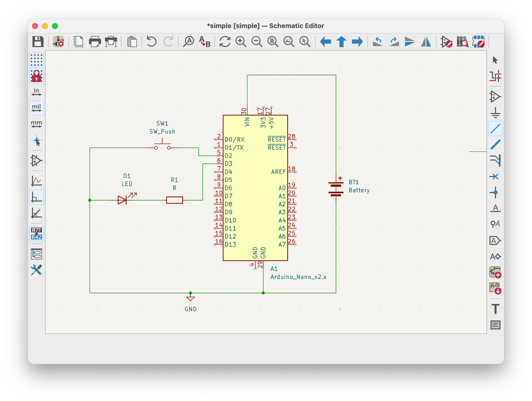Paste from clipboard icon
Image resolution: width=532 pixels, height=401 pixels.
[132, 42]
